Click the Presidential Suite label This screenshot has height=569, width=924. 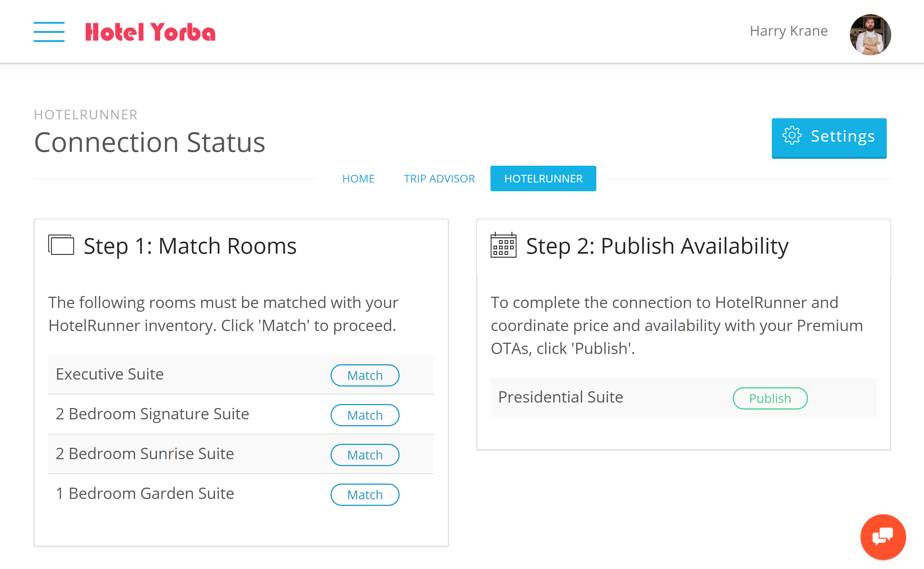point(561,397)
